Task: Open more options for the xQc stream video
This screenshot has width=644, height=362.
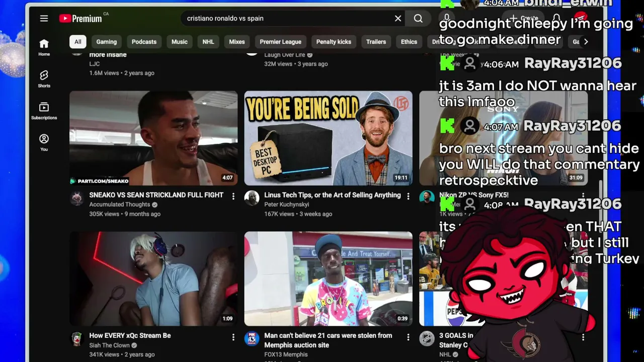Action: pos(233,337)
